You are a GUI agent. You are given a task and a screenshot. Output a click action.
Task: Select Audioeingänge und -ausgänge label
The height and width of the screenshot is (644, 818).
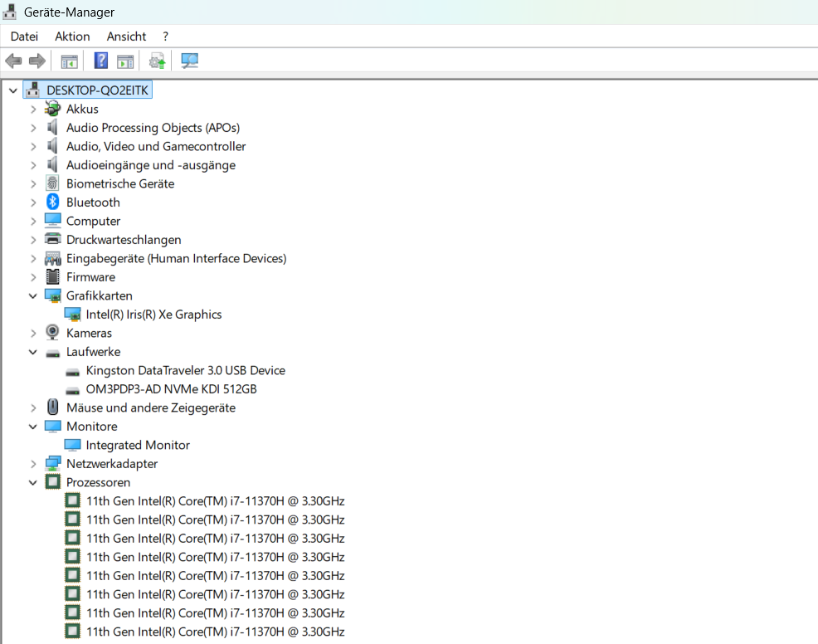(151, 165)
